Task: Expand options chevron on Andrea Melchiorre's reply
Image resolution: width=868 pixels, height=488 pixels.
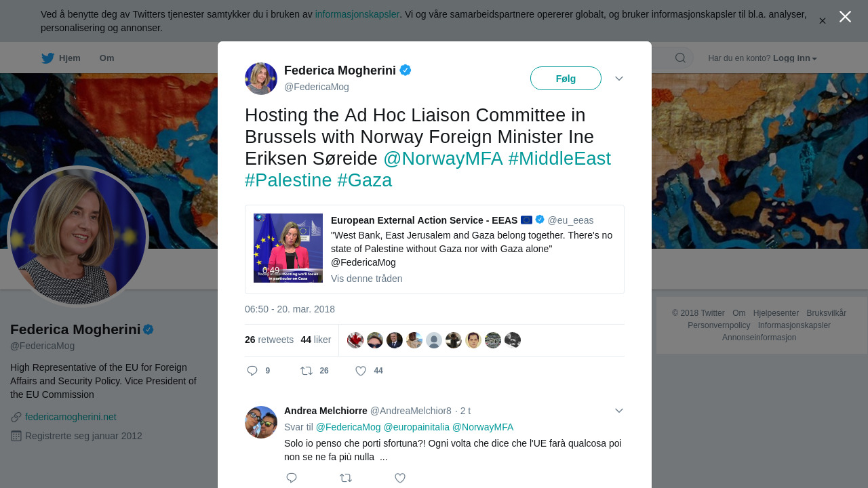Action: coord(619,411)
